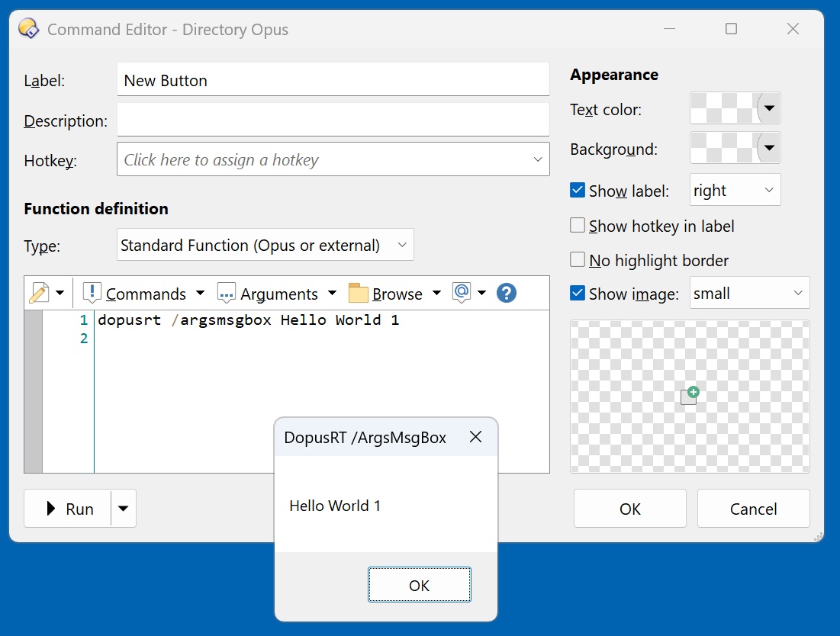The width and height of the screenshot is (840, 636).
Task: Close the DopusRT /ArgsMsgBox dialog
Action: 476,437
